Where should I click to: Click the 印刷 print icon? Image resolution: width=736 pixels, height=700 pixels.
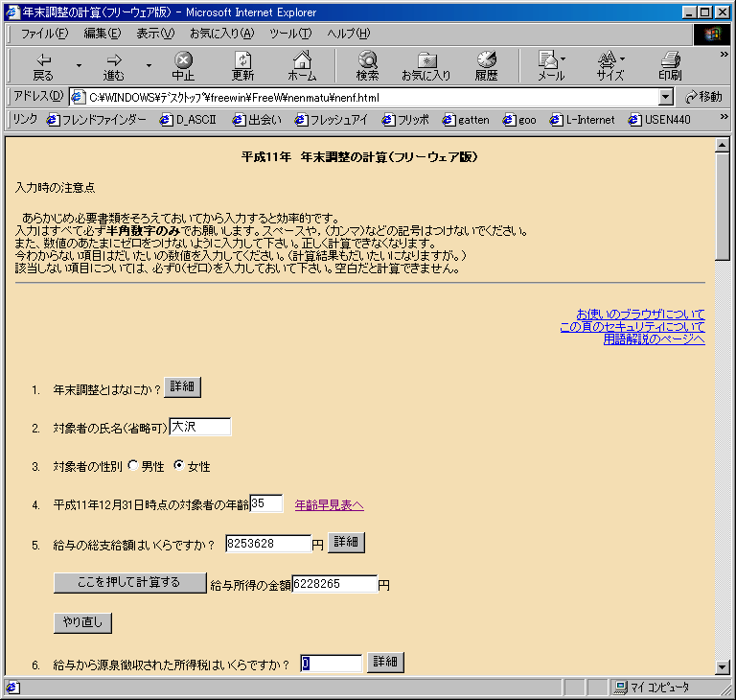click(x=670, y=59)
